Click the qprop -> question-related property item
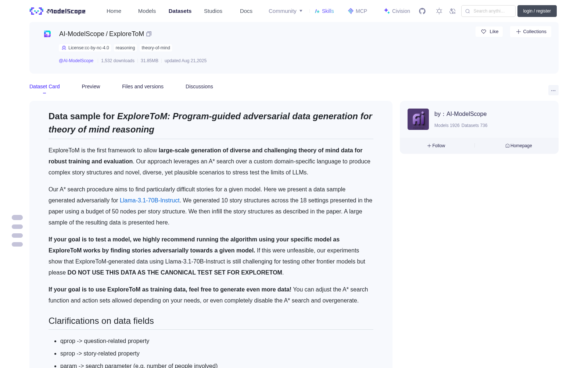 [105, 341]
